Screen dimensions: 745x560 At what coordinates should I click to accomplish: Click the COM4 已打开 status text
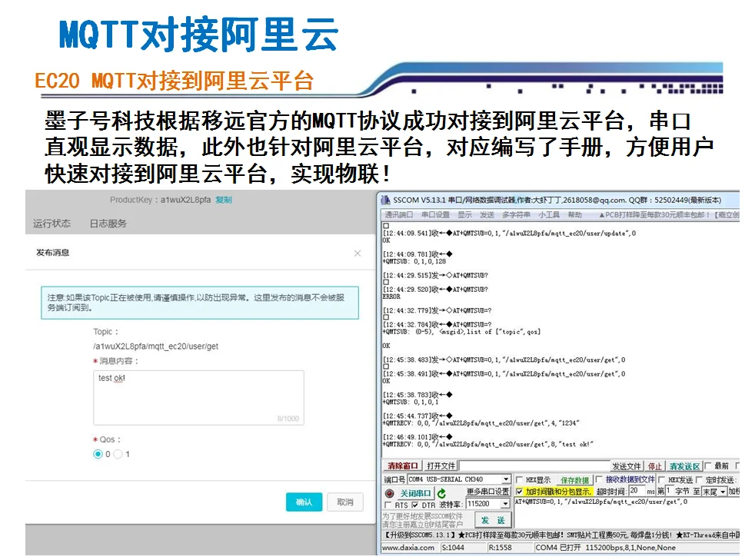pos(558,548)
